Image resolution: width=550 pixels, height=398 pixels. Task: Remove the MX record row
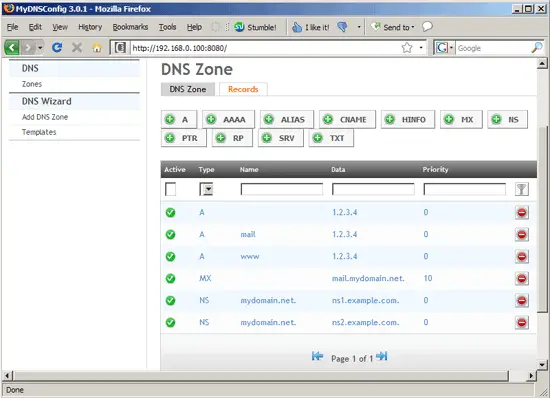pyautogui.click(x=522, y=278)
